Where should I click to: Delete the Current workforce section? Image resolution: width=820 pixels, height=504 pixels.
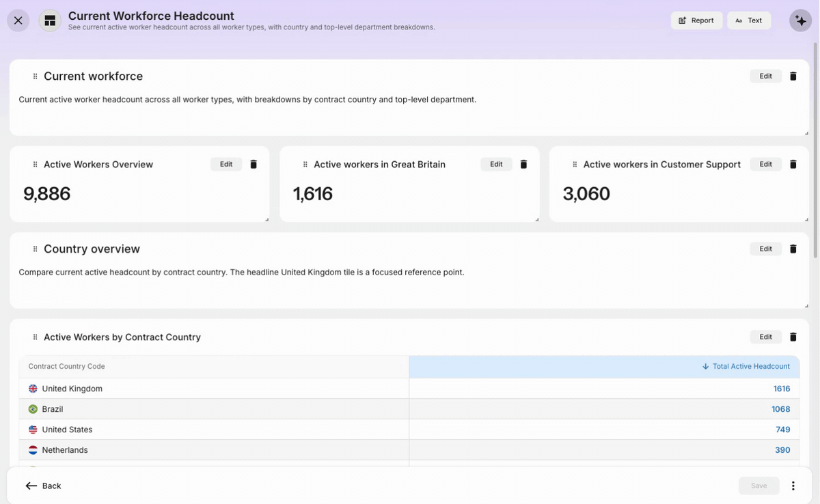(x=793, y=76)
